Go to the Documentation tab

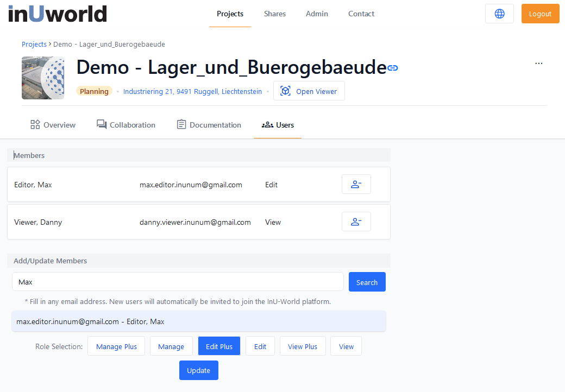coord(209,125)
